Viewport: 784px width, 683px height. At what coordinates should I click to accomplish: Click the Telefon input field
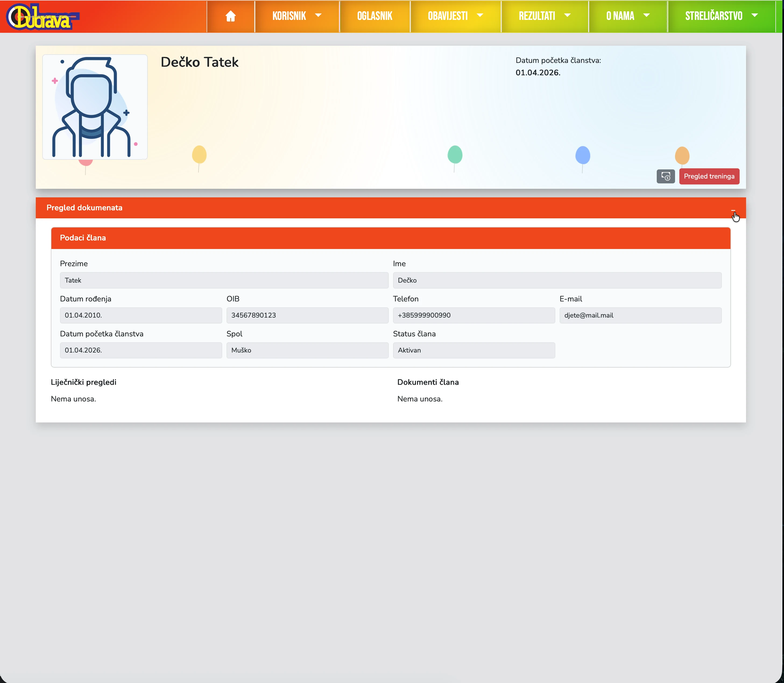pos(474,315)
